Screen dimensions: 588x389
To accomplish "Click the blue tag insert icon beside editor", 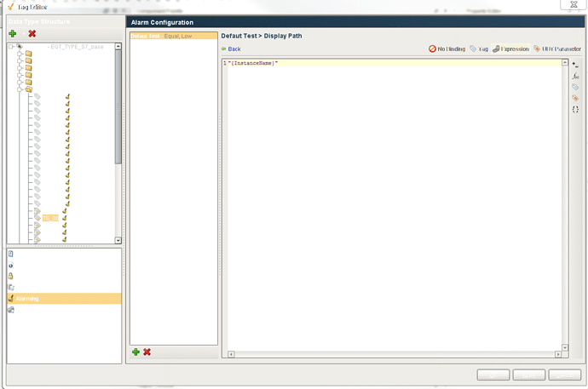I will coord(575,87).
